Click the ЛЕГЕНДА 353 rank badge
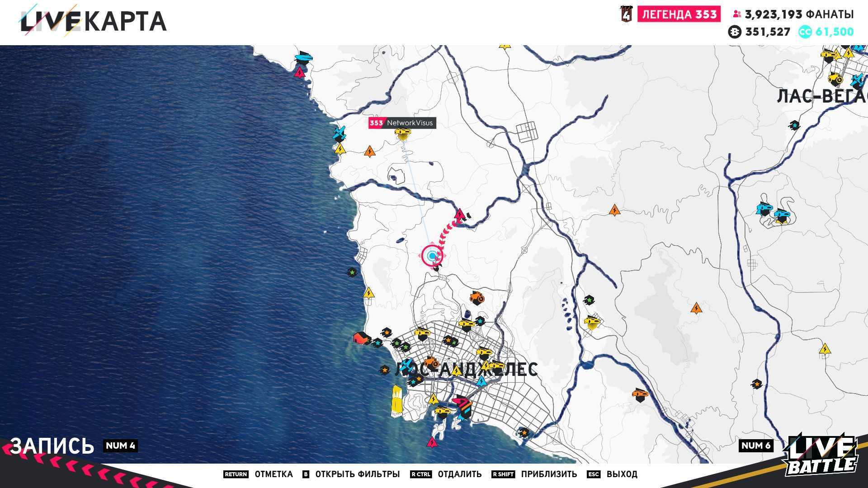Viewport: 868px width, 488px height. point(679,14)
